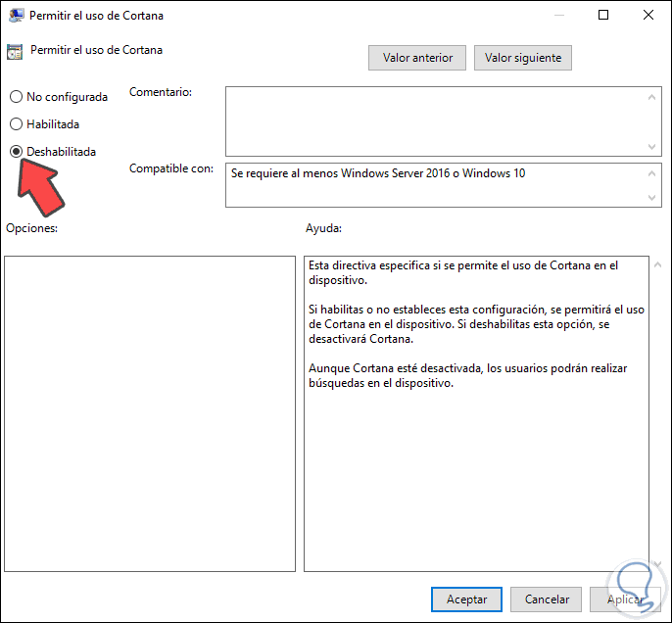Click the Compatible con requirement text
The image size is (672, 623).
click(x=378, y=173)
